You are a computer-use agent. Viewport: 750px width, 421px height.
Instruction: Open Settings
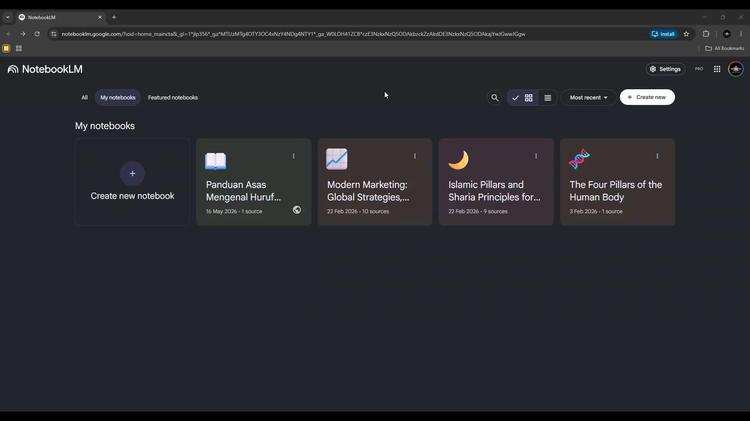[x=665, y=69]
